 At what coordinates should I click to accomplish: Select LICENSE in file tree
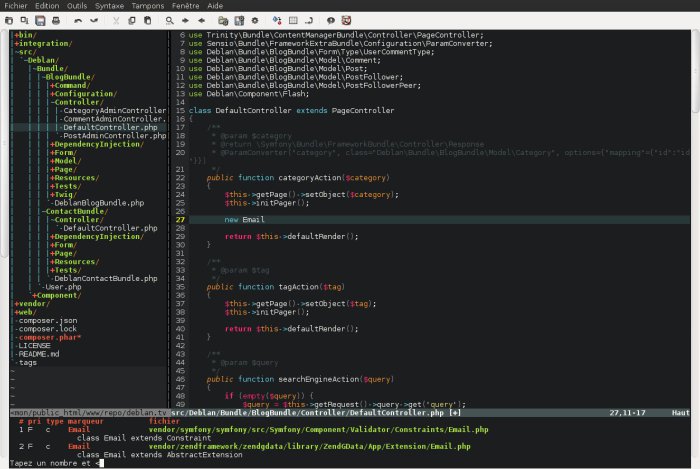click(x=34, y=345)
